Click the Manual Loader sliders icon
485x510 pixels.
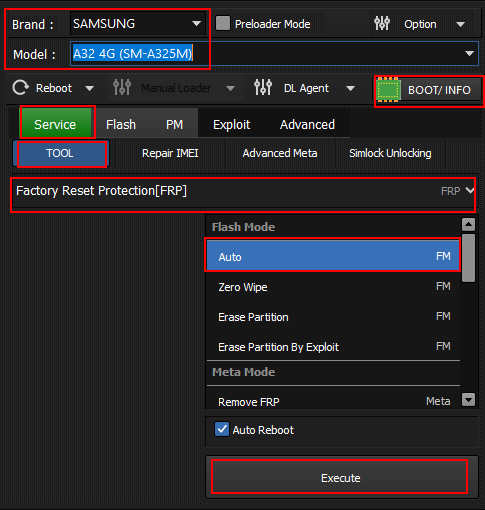tap(122, 88)
